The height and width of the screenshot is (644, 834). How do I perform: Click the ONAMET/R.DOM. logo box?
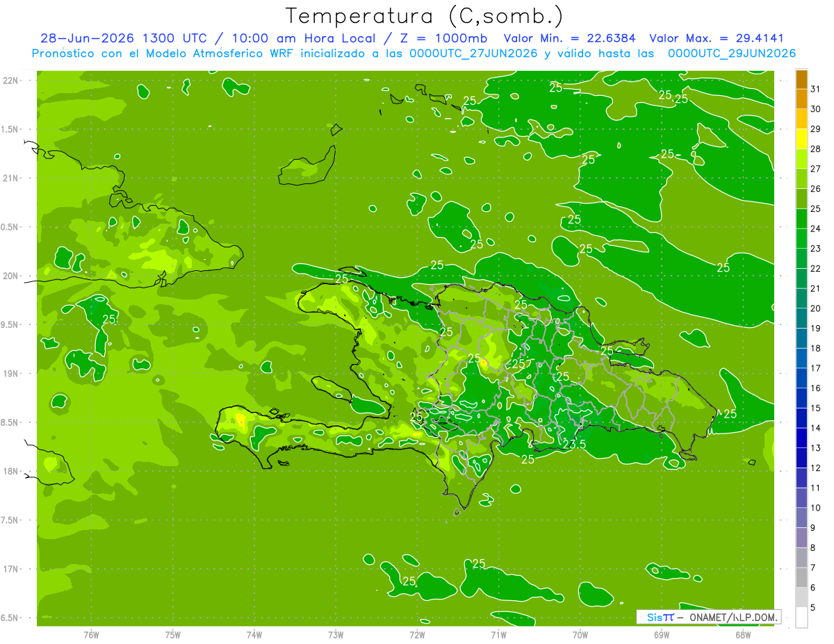click(708, 617)
